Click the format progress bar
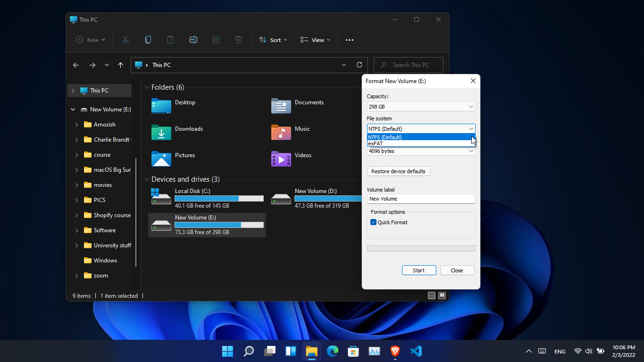644x362 pixels. coord(421,248)
